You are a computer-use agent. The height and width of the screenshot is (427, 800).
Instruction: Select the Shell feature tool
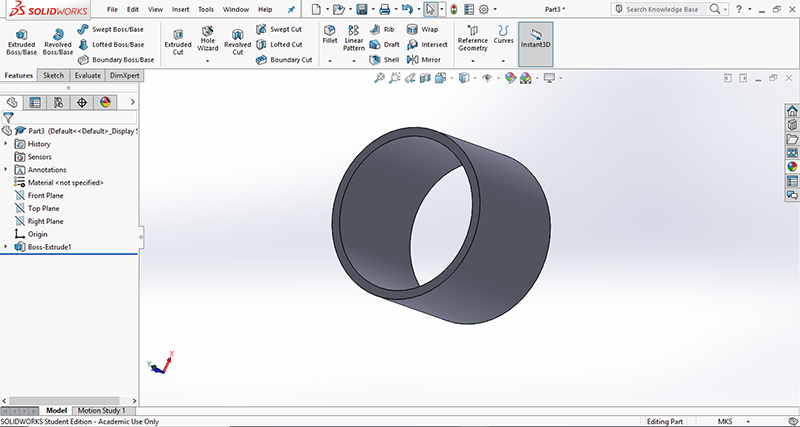pyautogui.click(x=384, y=60)
